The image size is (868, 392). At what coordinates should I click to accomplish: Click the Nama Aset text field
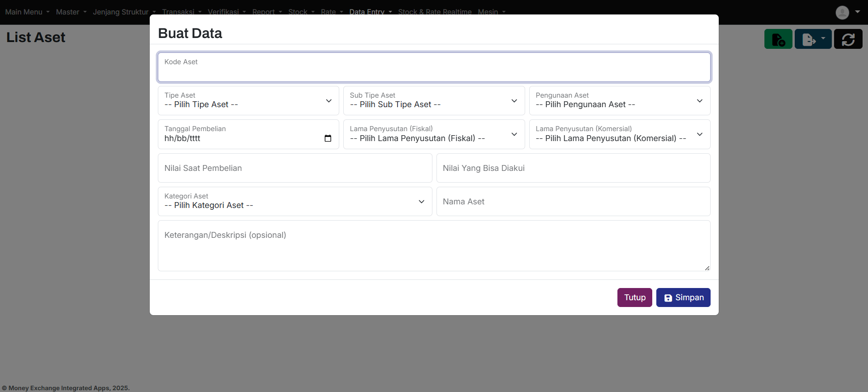coord(573,202)
